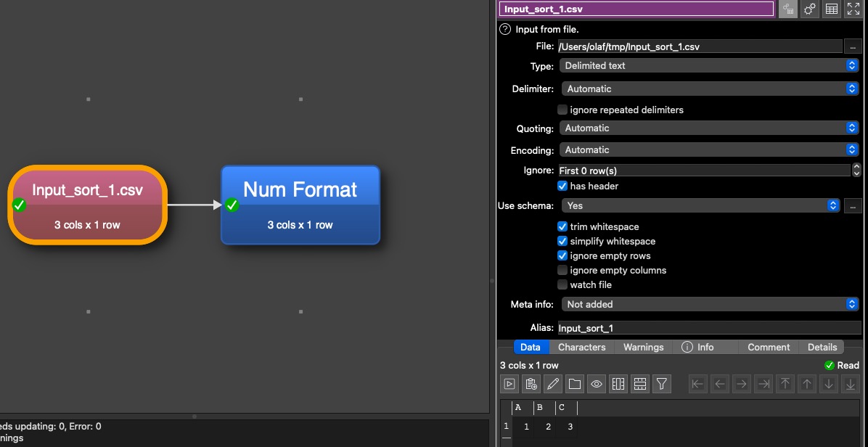Viewport: 868px width, 447px height.
Task: Switch to the Warnings tab
Action: pos(643,348)
